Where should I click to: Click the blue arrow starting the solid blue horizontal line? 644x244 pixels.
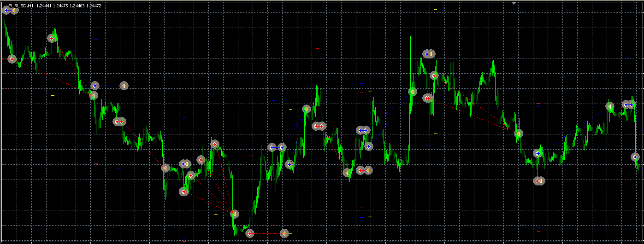pyautogui.click(x=95, y=86)
